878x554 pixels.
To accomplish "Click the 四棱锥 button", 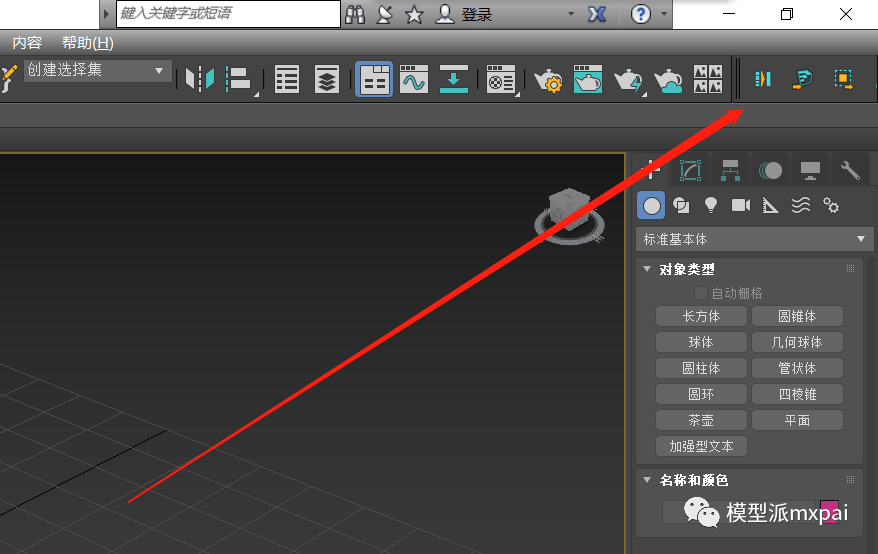I will (x=797, y=394).
